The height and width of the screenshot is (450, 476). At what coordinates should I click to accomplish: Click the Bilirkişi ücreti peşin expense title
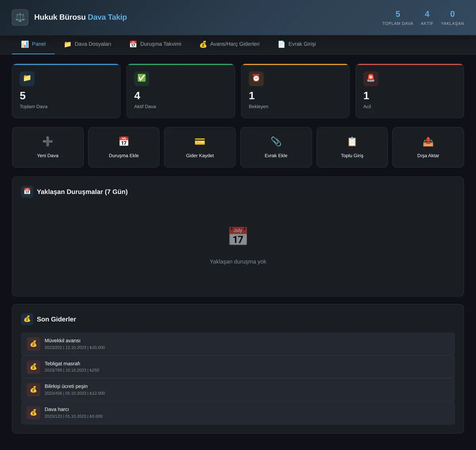66,386
